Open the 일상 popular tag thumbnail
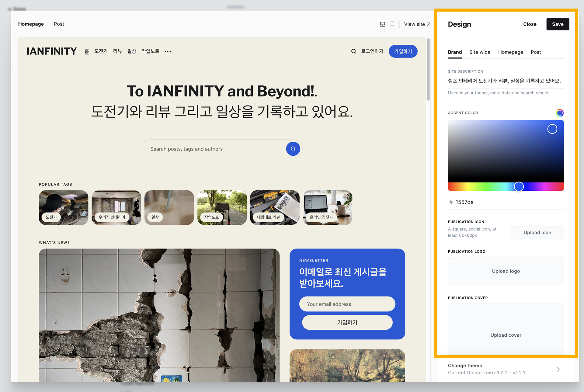 169,208
